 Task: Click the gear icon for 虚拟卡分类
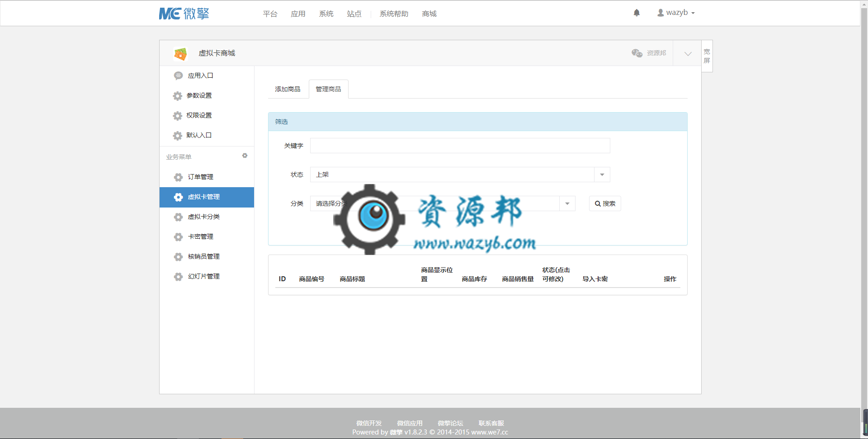178,217
